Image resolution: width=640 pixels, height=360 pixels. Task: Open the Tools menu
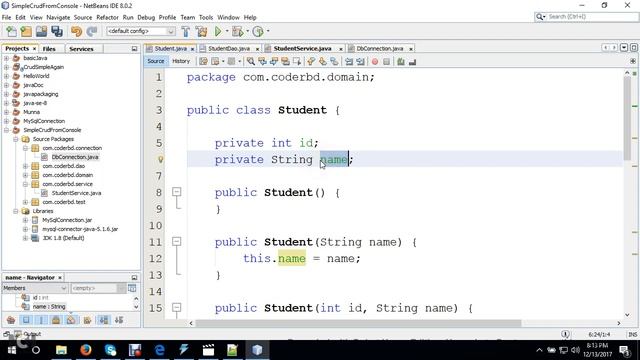(206, 18)
